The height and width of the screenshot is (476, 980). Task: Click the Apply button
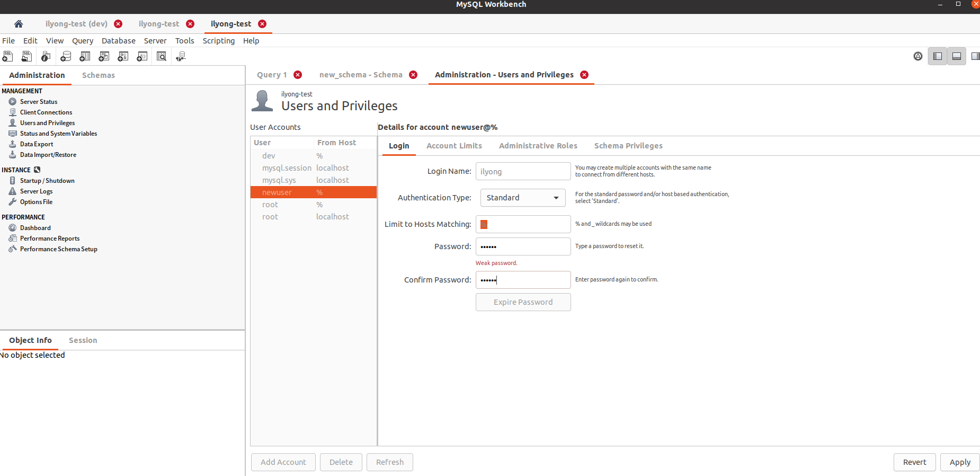960,462
